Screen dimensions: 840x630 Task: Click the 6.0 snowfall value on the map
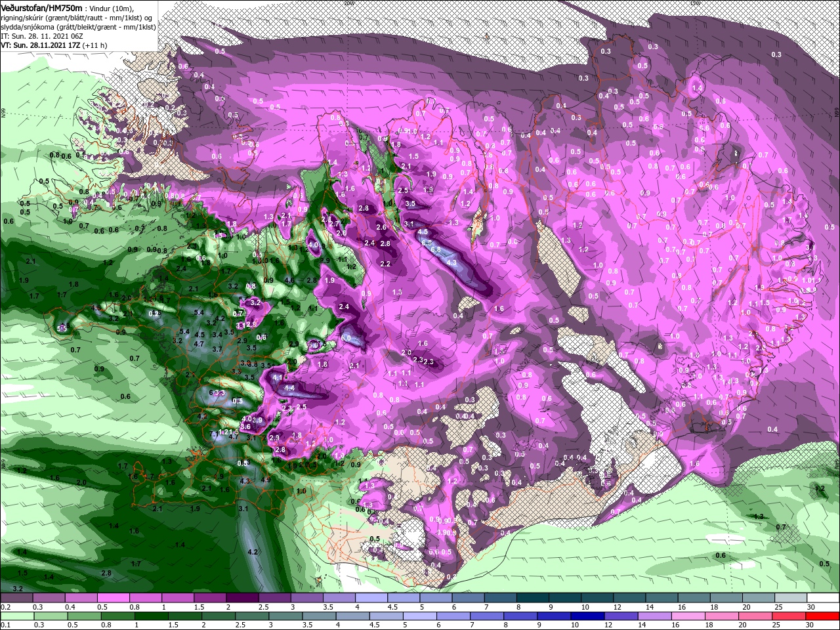[346, 337]
